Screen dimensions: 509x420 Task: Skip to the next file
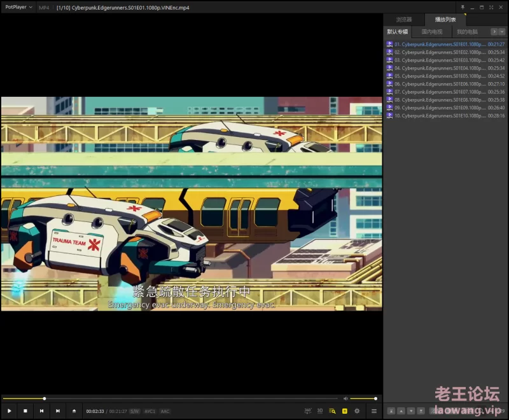click(x=58, y=411)
